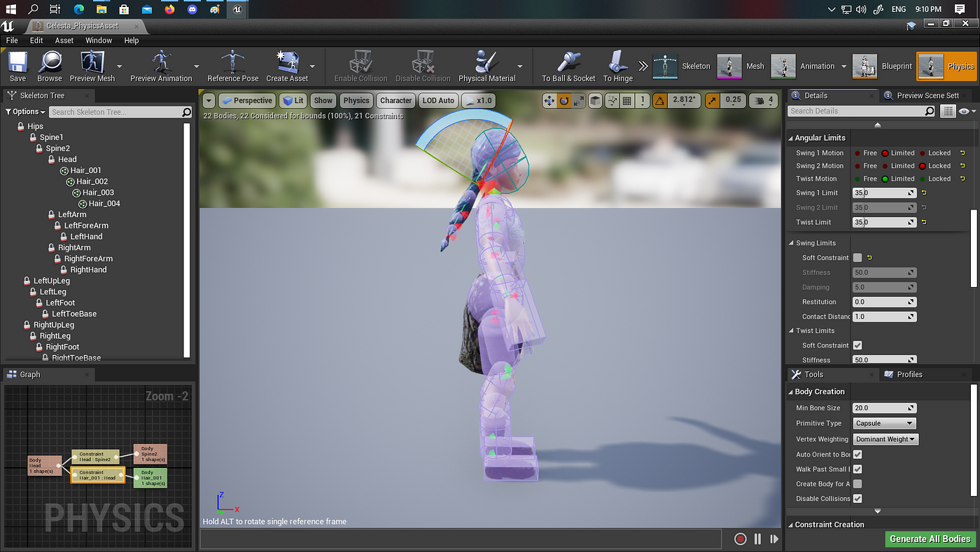The image size is (980, 552).
Task: Set Twist Motion to Free
Action: pos(864,179)
